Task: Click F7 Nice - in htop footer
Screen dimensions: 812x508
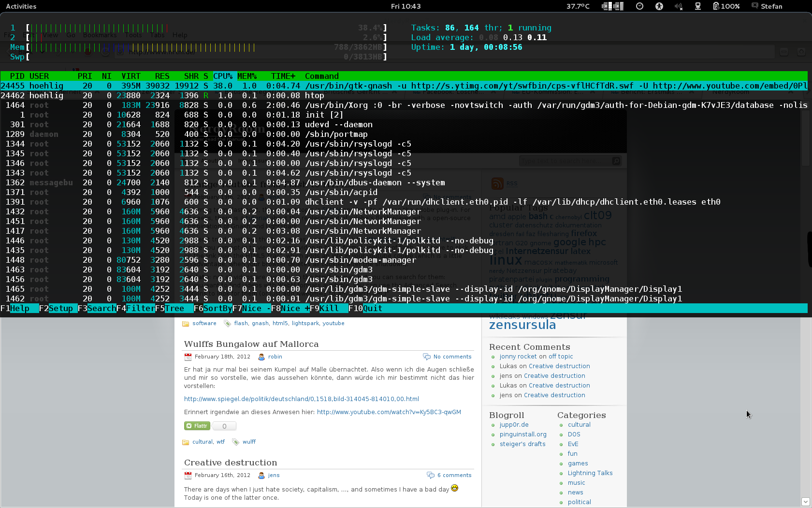Action: [252, 308]
